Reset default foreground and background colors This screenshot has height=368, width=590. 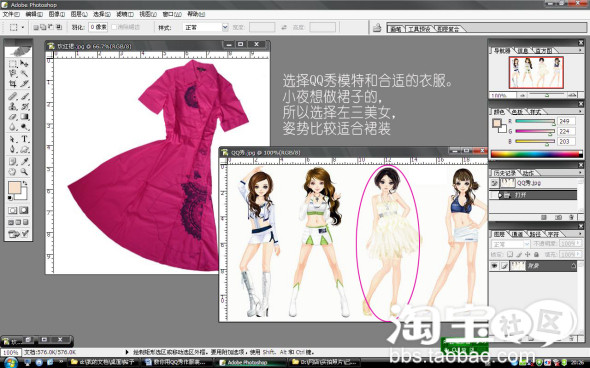tap(10, 198)
